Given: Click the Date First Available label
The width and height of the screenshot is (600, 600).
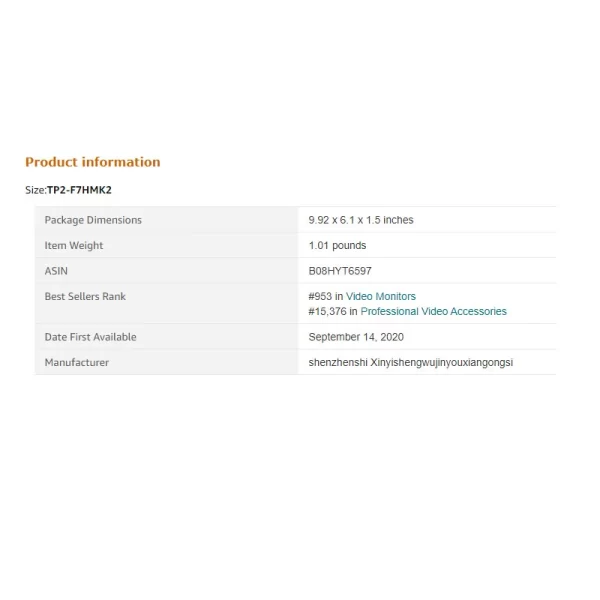Looking at the screenshot, I should click(x=90, y=337).
